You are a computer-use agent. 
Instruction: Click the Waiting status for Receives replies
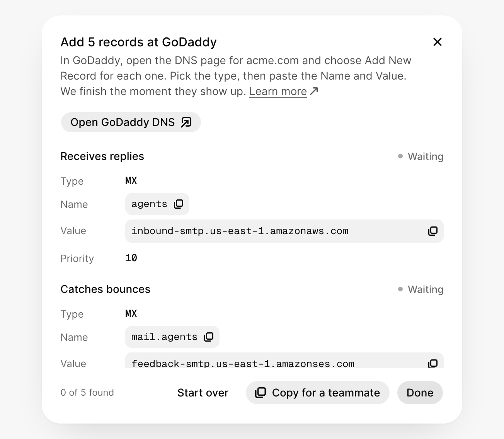(x=421, y=157)
